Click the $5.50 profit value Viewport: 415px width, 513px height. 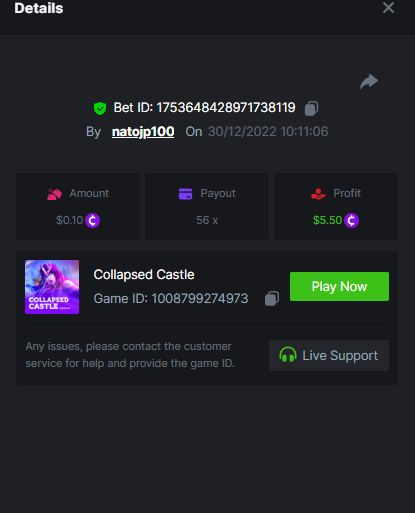[327, 220]
